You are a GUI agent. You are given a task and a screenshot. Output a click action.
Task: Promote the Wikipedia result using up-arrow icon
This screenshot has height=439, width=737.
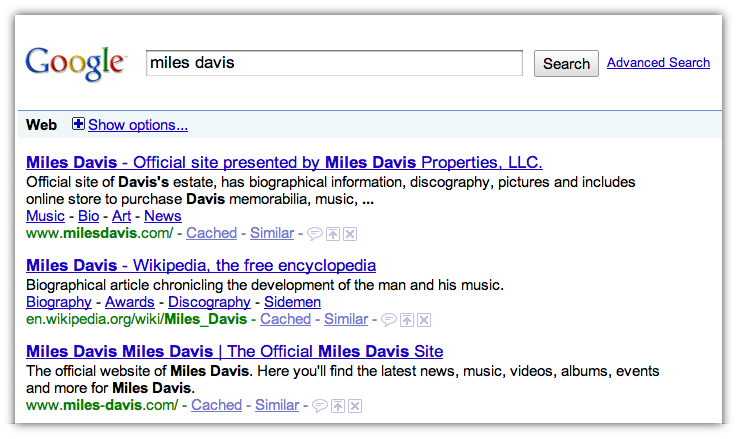point(407,320)
